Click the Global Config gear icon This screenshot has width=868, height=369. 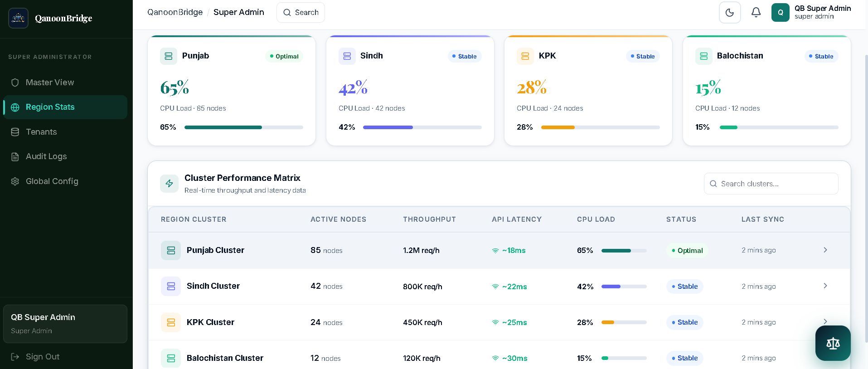tap(15, 181)
